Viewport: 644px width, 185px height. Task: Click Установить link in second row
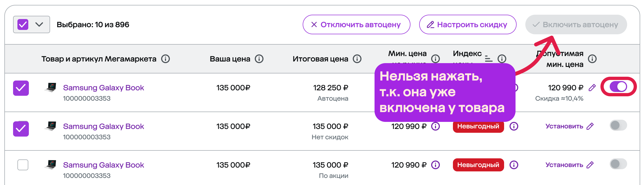pyautogui.click(x=564, y=126)
